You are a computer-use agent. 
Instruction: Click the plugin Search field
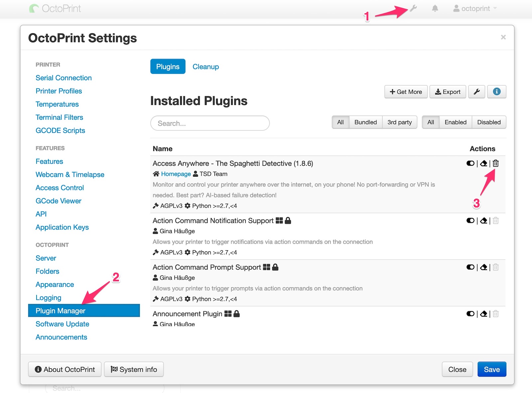210,123
